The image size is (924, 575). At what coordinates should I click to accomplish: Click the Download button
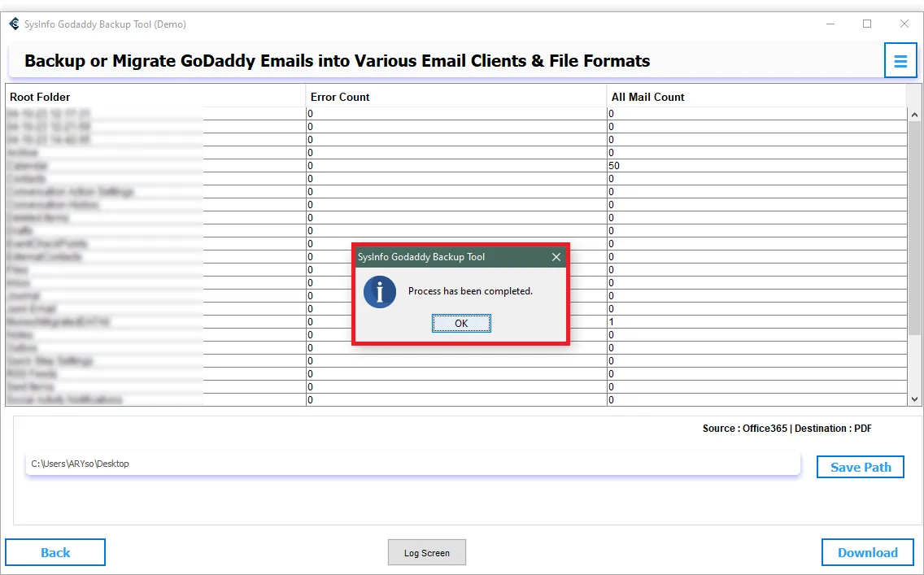867,552
